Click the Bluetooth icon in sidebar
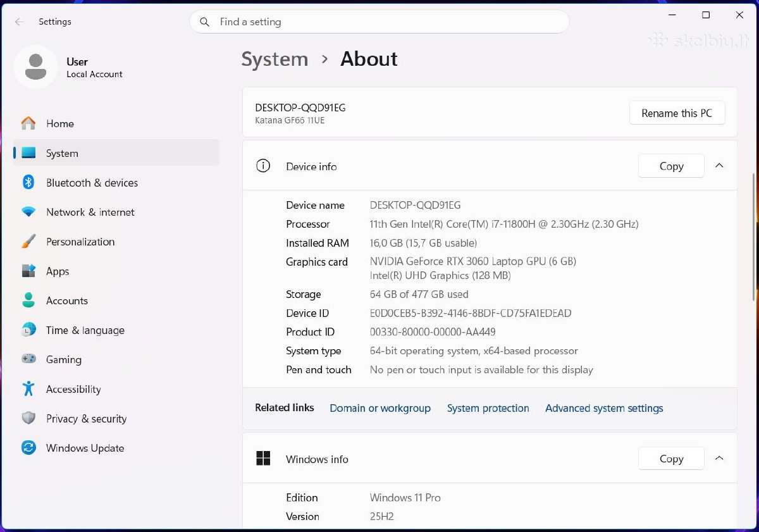Image resolution: width=759 pixels, height=532 pixels. (x=28, y=182)
